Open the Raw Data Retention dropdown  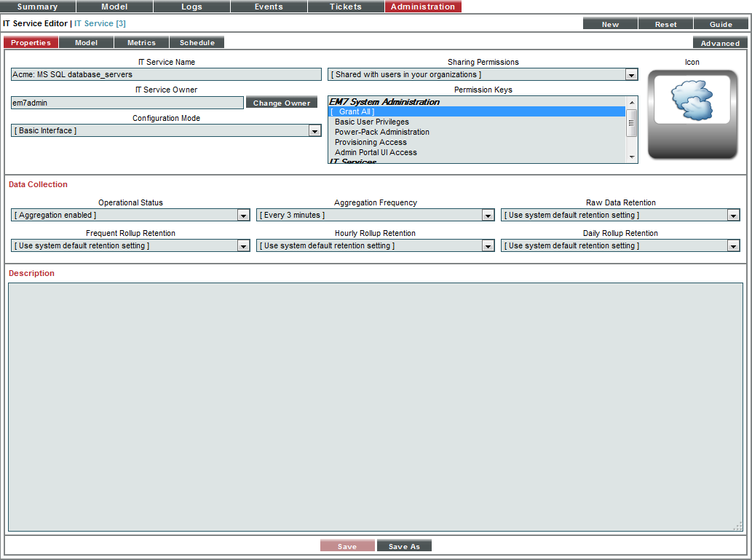click(x=732, y=215)
